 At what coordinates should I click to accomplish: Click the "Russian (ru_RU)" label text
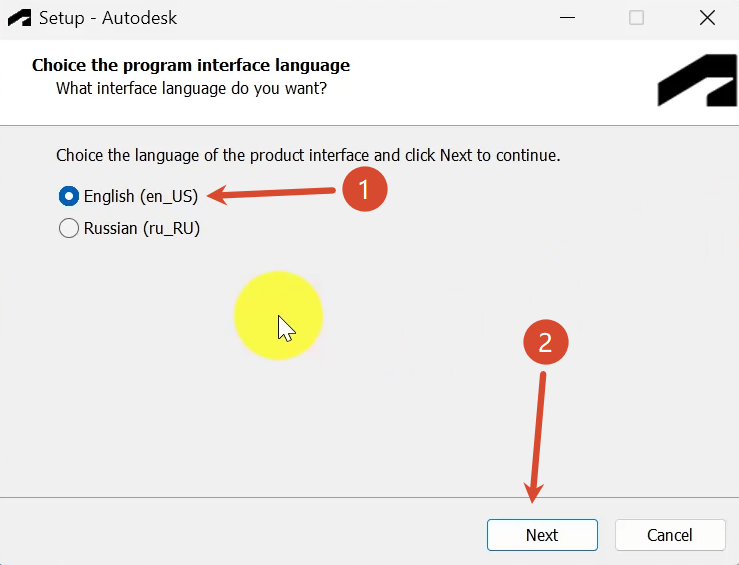coord(142,229)
